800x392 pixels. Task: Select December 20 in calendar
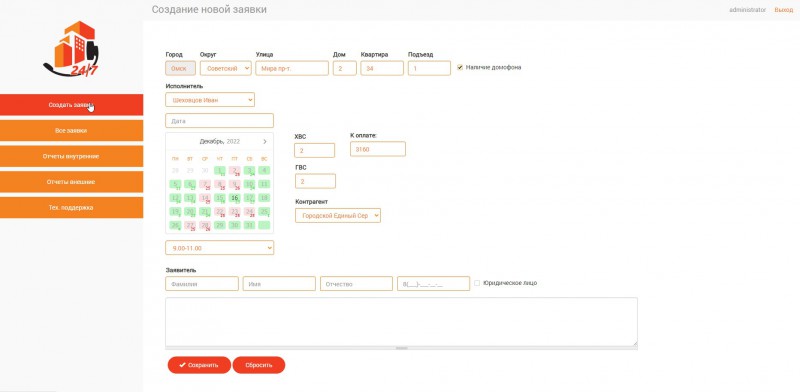pos(190,211)
